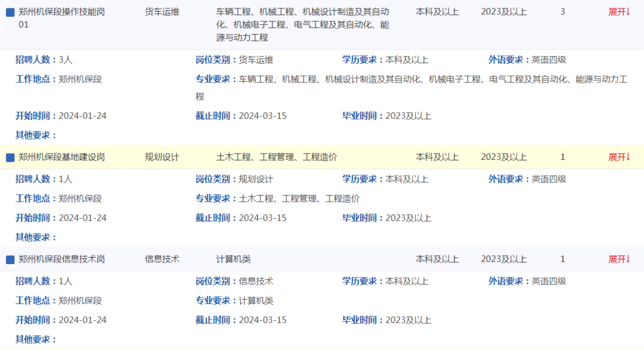The width and height of the screenshot is (644, 350).
Task: Click 毕业时间：2023及以上 under 基地建设岗
Action: [x=387, y=218]
